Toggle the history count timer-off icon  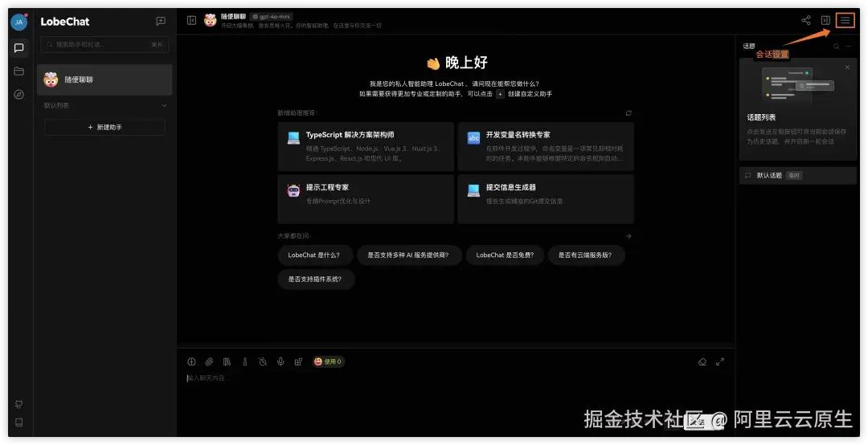coord(263,361)
